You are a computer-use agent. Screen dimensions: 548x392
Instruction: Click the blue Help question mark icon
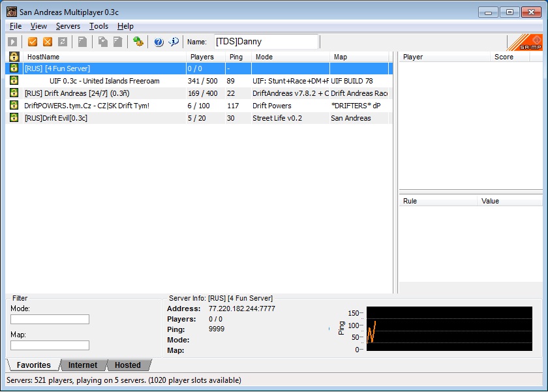159,42
